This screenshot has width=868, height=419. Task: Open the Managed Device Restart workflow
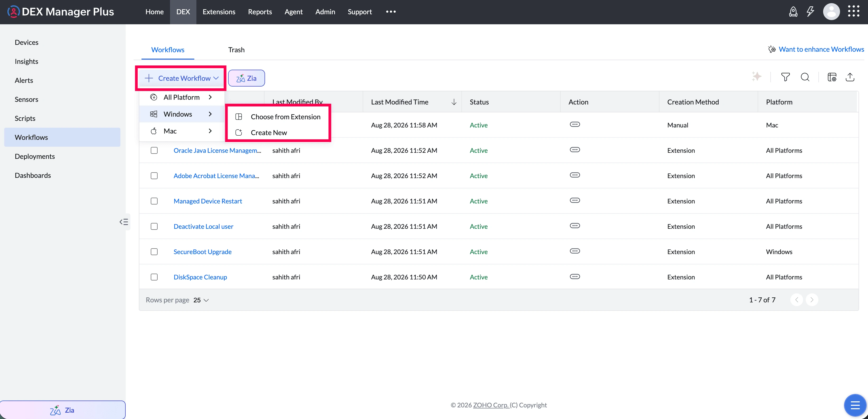(207, 201)
